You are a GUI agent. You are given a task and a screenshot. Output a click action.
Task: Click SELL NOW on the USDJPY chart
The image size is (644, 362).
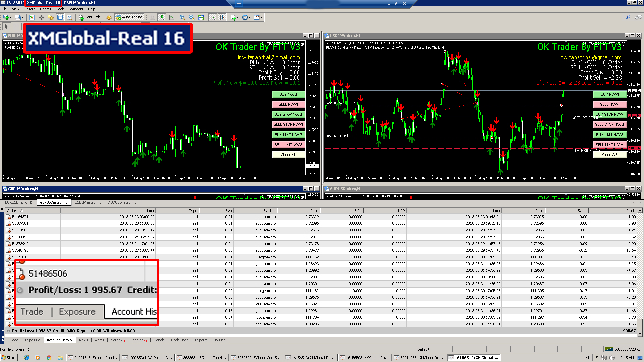(x=610, y=104)
